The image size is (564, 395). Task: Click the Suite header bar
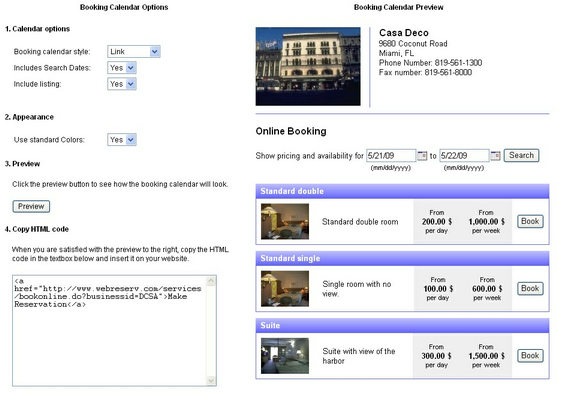point(402,326)
